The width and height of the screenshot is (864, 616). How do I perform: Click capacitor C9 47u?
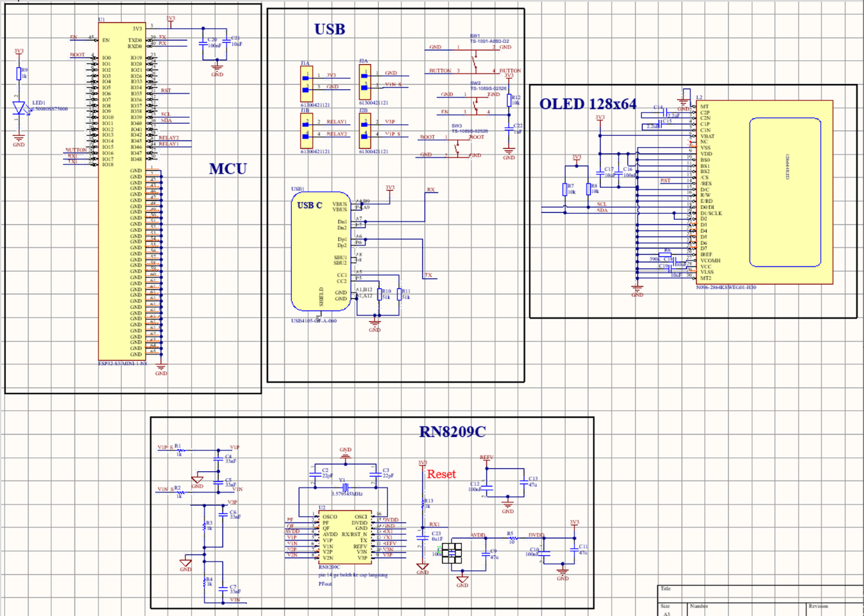pyautogui.click(x=485, y=554)
